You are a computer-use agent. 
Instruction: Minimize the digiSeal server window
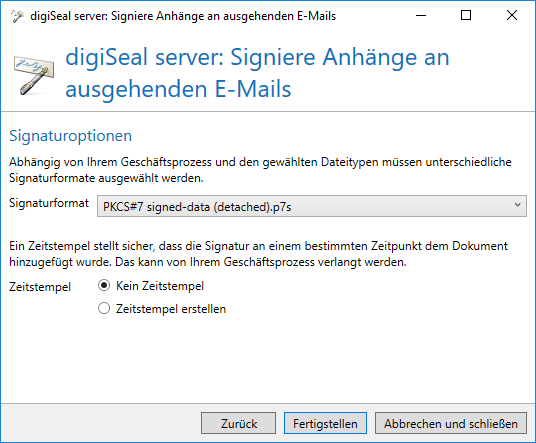421,15
